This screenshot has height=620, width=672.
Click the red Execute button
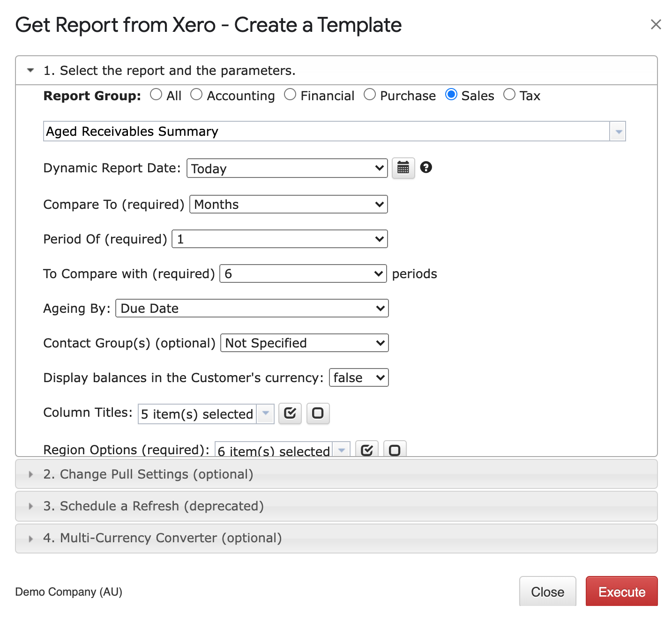(621, 591)
